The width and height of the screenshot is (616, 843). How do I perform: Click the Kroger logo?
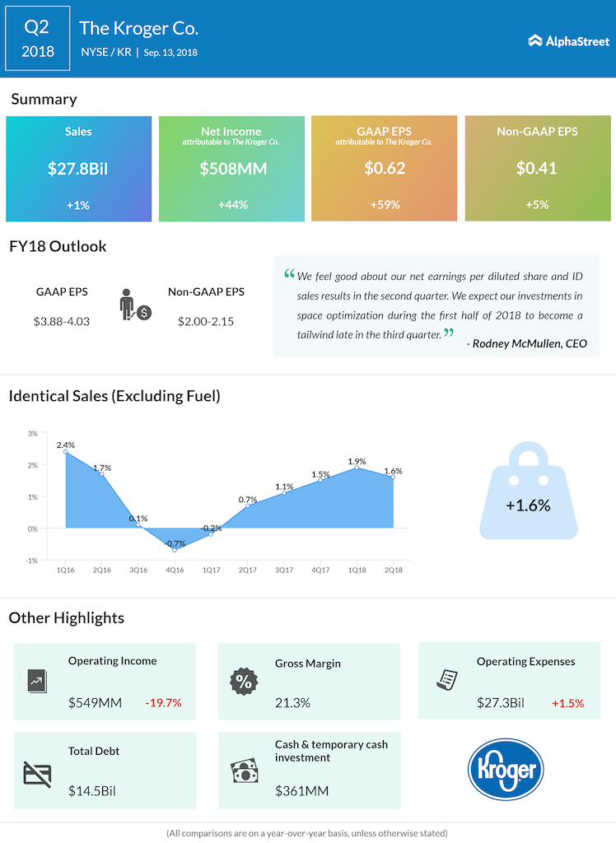click(x=506, y=771)
